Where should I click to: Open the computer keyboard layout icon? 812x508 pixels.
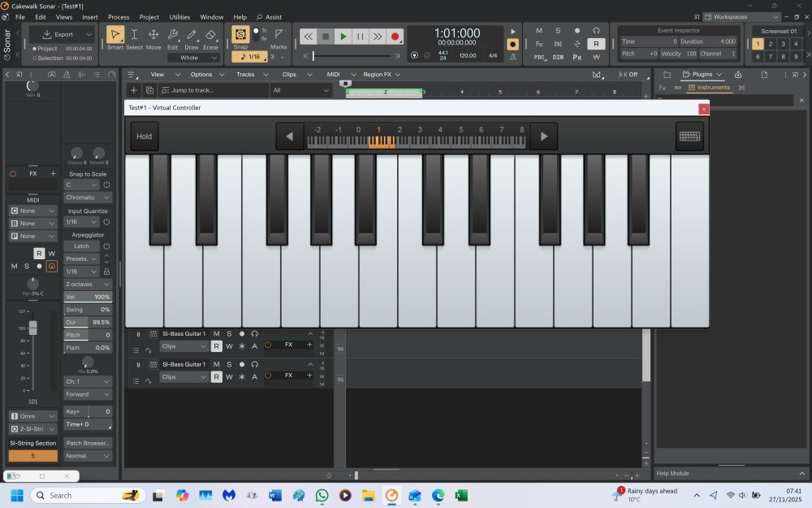(689, 137)
